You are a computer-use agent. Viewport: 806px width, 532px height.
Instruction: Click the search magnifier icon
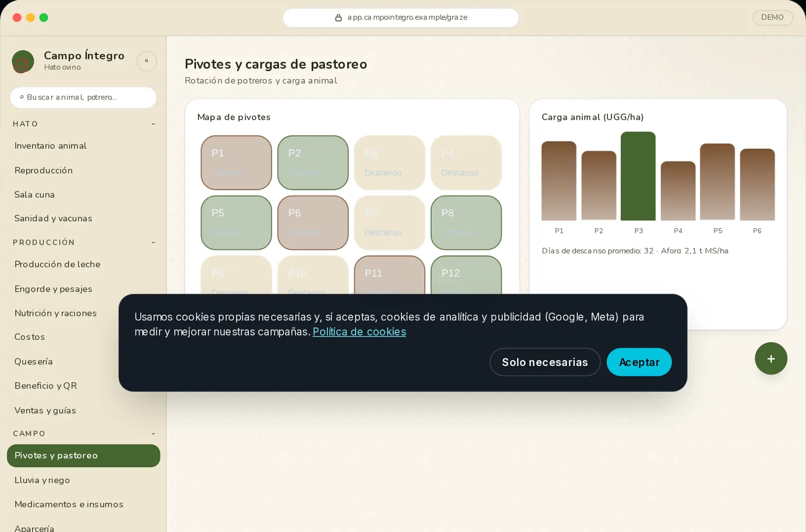tap(22, 97)
